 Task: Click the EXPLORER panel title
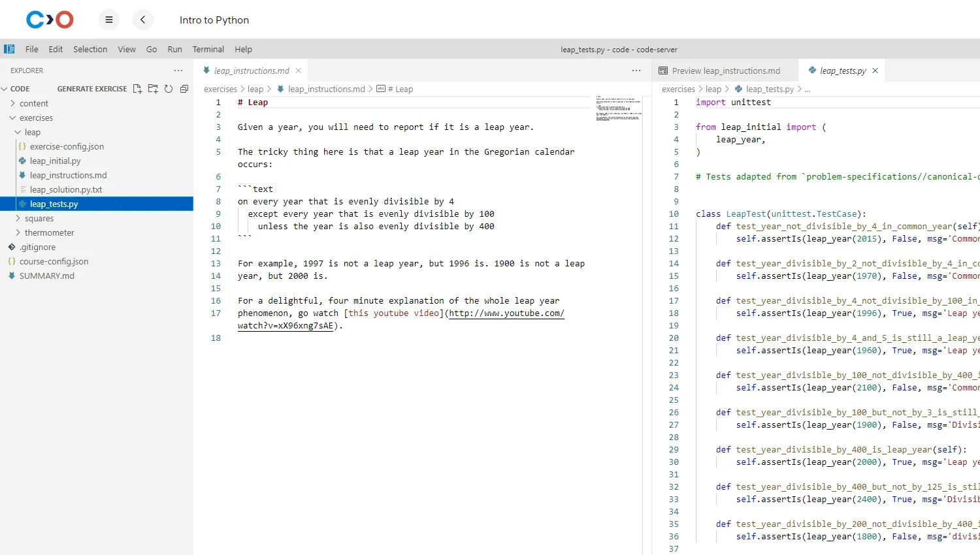(x=27, y=71)
